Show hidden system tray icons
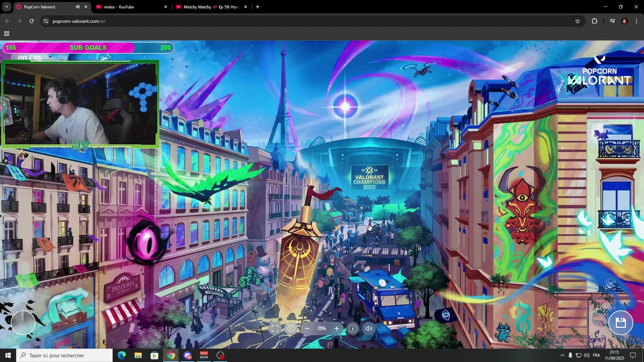This screenshot has height=362, width=644. 562,355
